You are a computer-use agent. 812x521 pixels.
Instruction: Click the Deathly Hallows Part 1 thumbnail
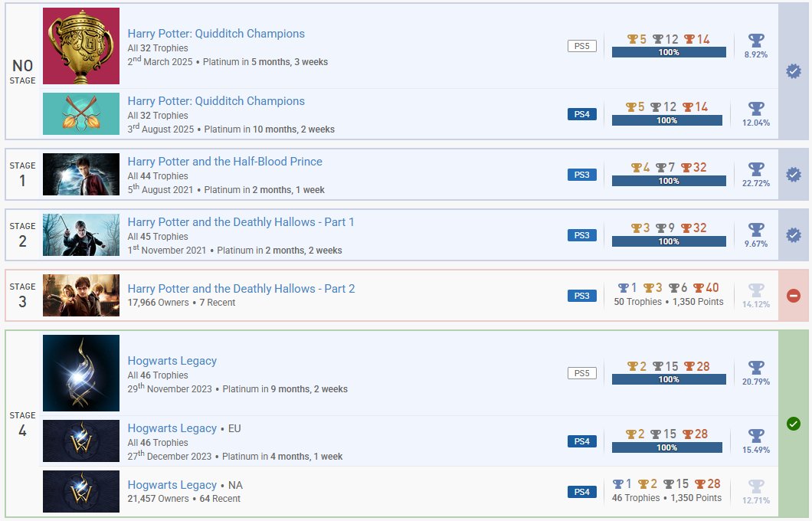click(81, 235)
